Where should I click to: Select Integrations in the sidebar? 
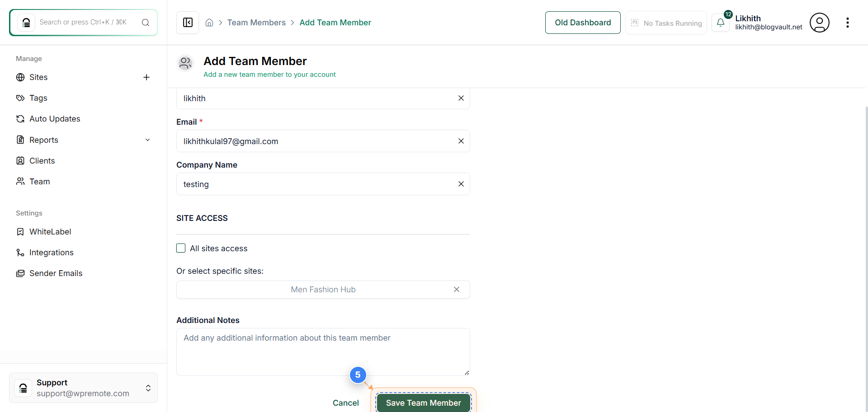point(51,252)
